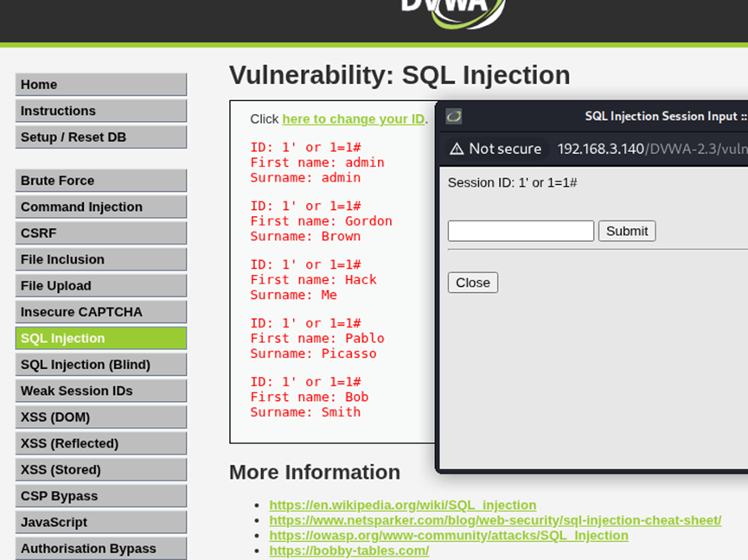Click 'Surname: Me' result line
This screenshot has height=560, width=748.
tap(293, 295)
